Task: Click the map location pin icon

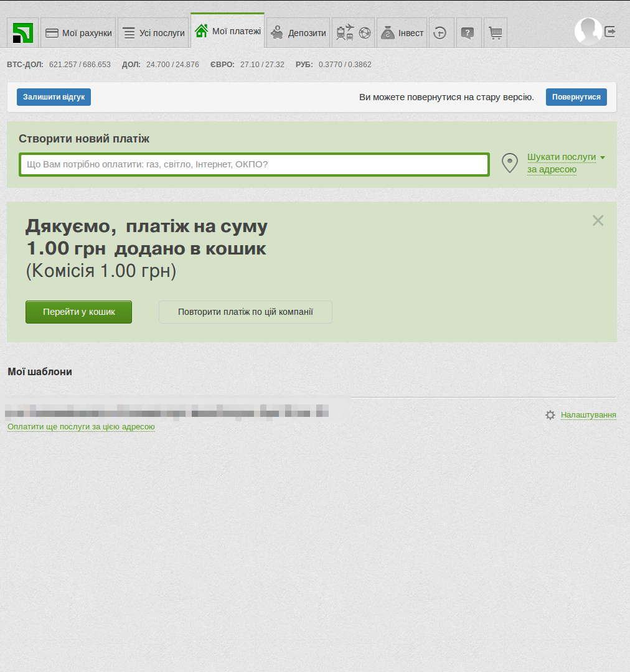Action: click(510, 163)
